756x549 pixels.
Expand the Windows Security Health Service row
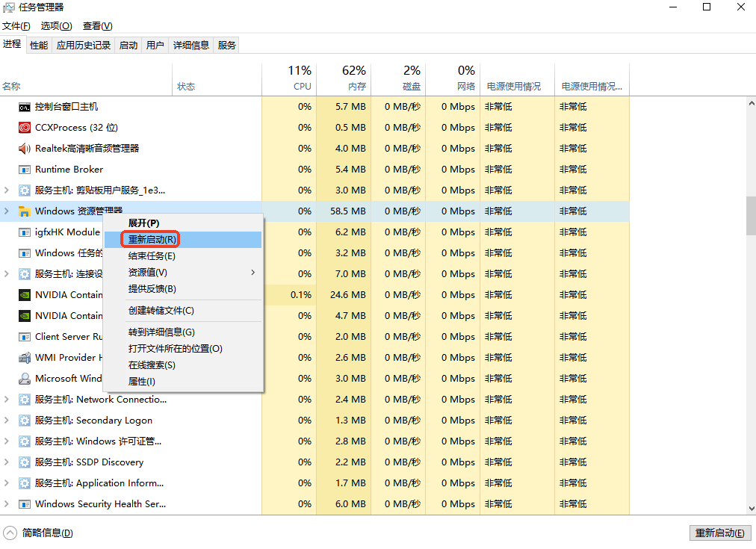[x=6, y=504]
